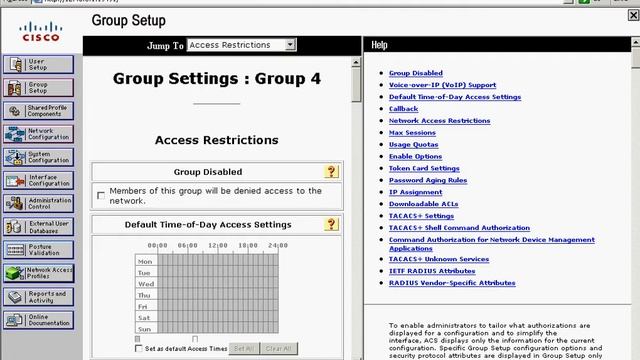Open Posture Validation
This screenshot has height=360, width=640.
click(x=38, y=250)
